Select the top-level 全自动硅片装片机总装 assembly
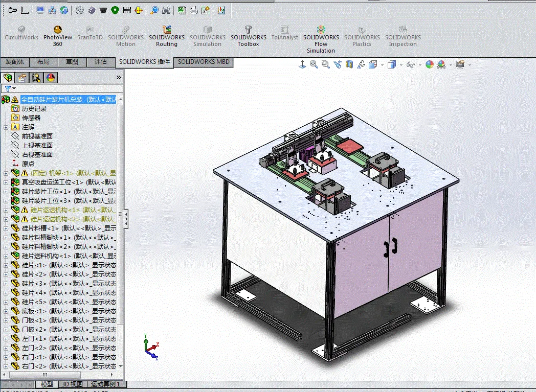 point(68,99)
